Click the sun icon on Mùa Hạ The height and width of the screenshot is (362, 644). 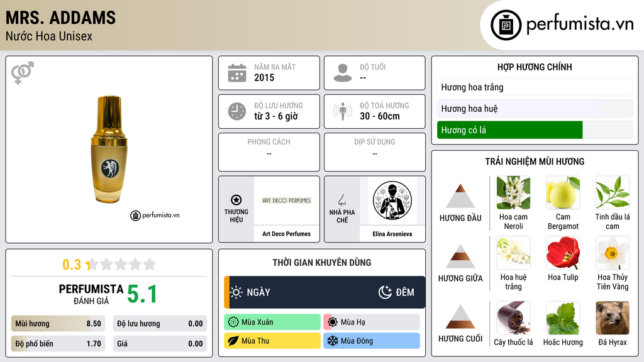(333, 322)
